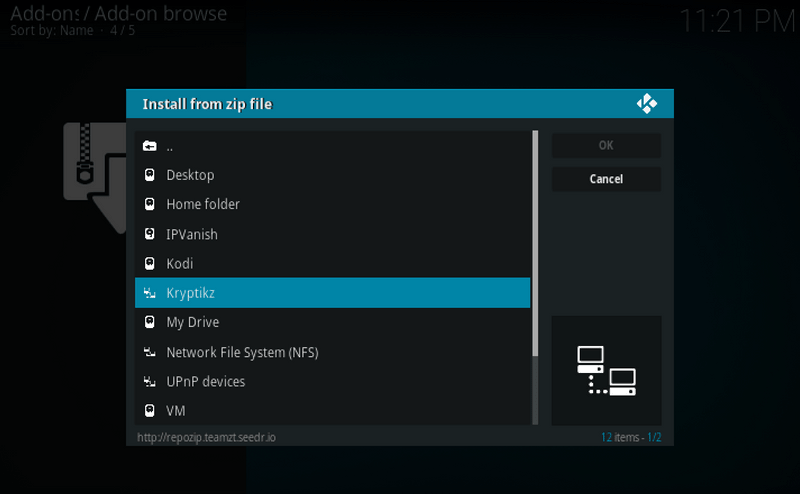Click the Add-ons / Add-on browser heading
Image resolution: width=800 pixels, height=494 pixels.
(118, 13)
